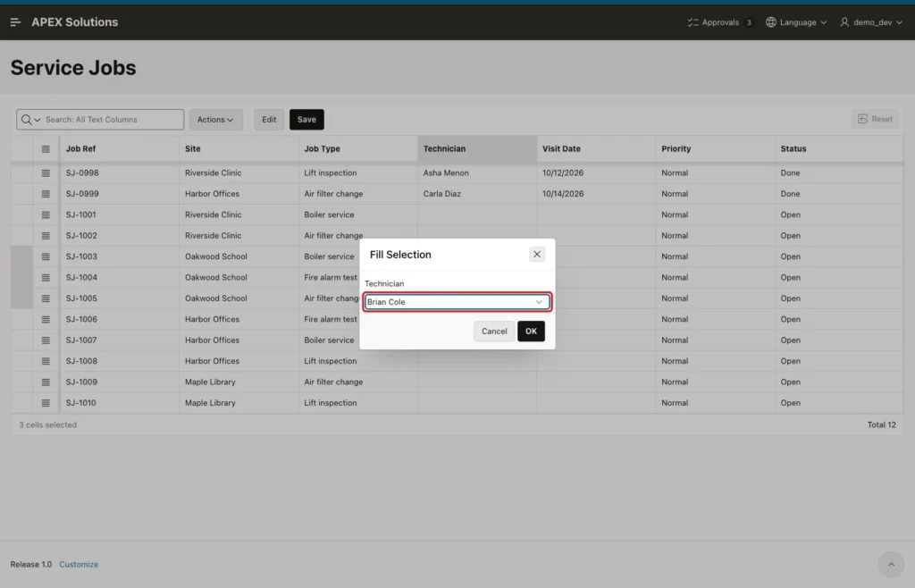
Task: Click the Boiler service cell for SJ-1001
Action: (x=358, y=214)
